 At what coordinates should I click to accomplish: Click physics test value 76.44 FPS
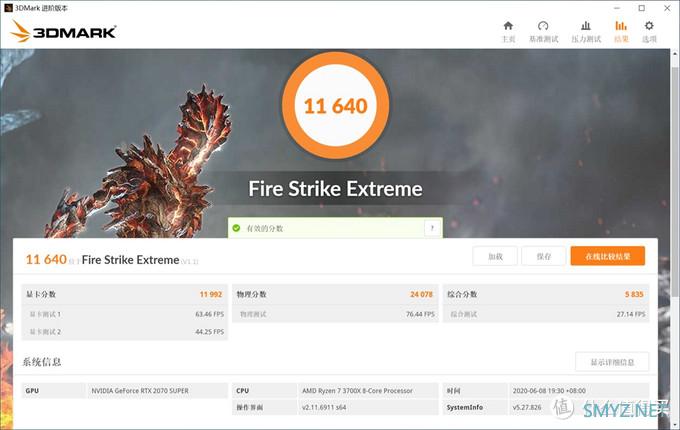420,314
